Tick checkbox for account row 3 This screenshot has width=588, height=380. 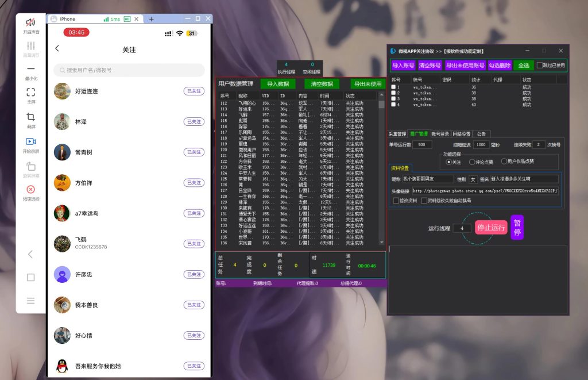point(393,99)
